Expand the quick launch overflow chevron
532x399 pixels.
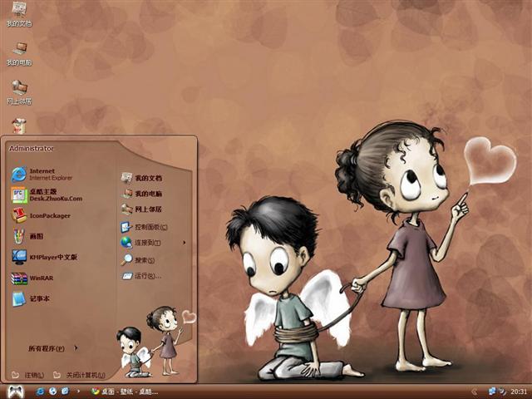tap(78, 392)
